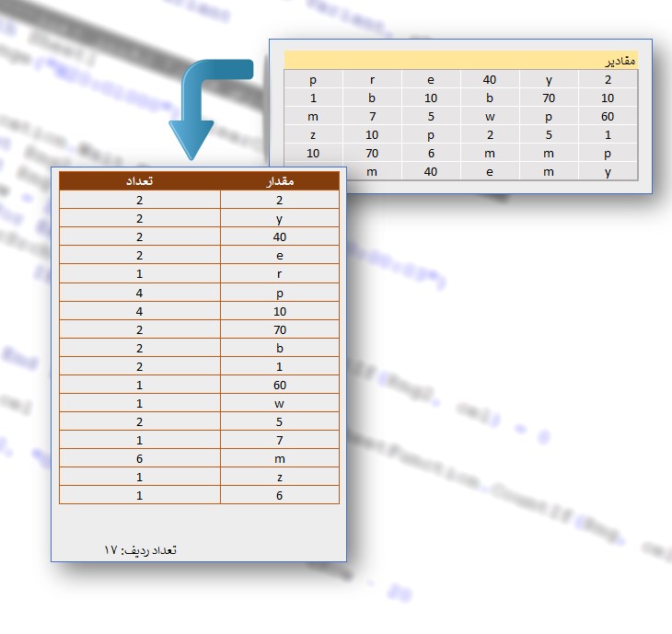
Task: Select the 'z' cell in values grid
Action: (313, 134)
